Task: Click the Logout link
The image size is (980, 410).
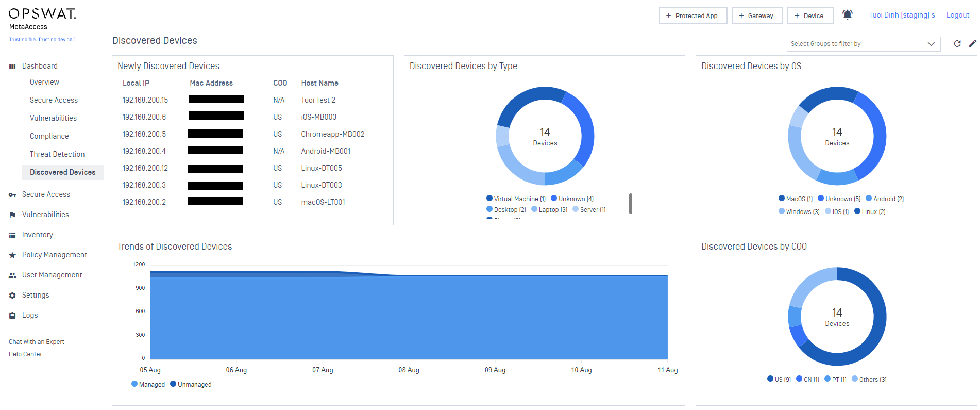Action: tap(958, 15)
